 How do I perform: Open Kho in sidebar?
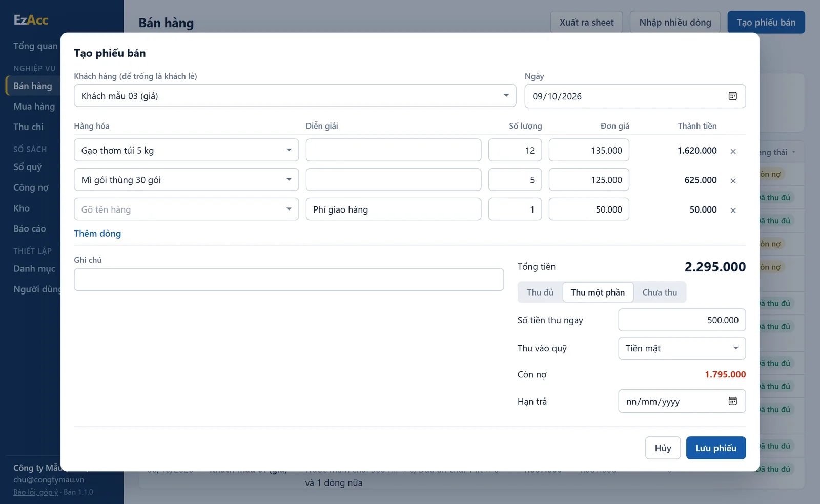[x=22, y=208]
